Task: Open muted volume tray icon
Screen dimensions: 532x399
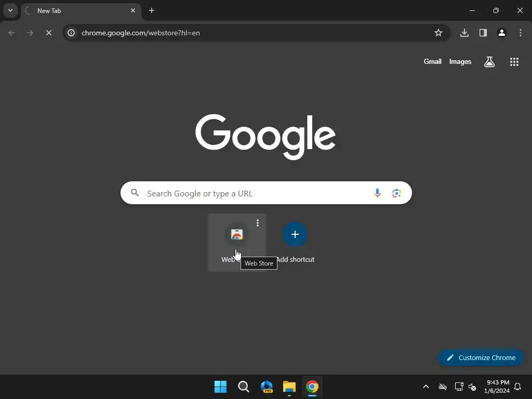Action: click(472, 387)
